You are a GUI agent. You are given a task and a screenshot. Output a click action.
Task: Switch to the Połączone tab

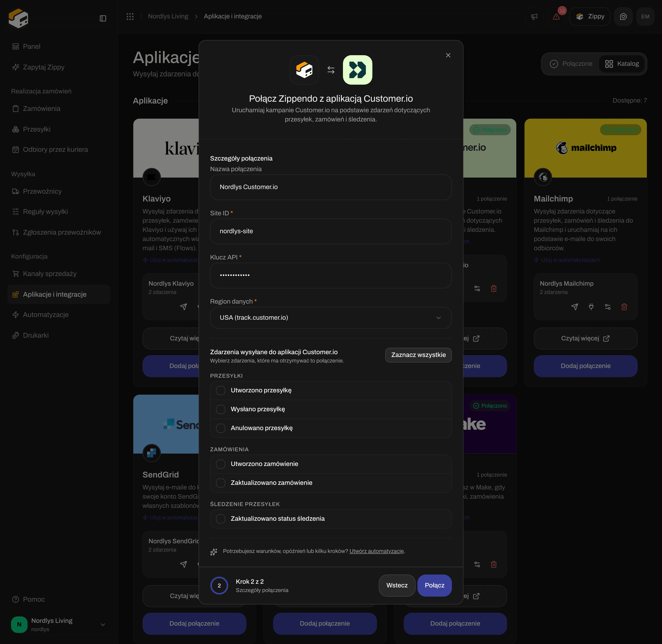(571, 63)
